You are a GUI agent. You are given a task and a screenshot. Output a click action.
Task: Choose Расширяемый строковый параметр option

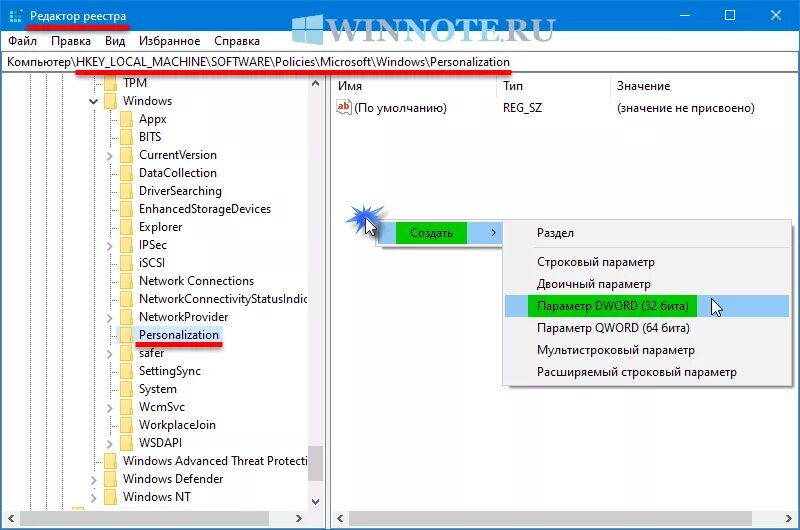click(646, 372)
